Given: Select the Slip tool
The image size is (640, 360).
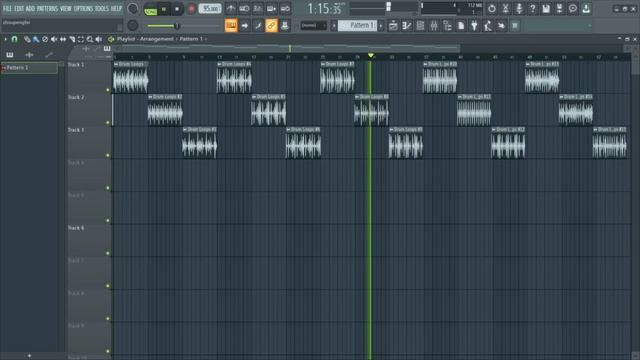Looking at the screenshot, I should 63,39.
